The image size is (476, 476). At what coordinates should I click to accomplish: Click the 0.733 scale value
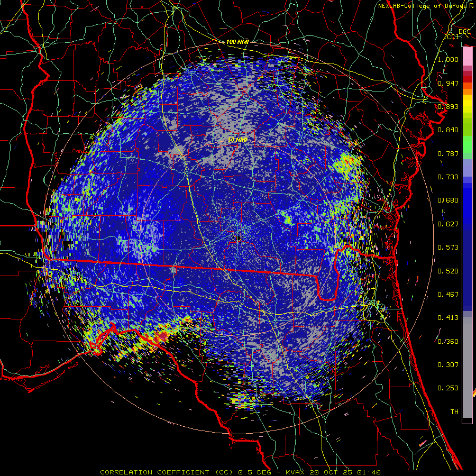(x=448, y=177)
